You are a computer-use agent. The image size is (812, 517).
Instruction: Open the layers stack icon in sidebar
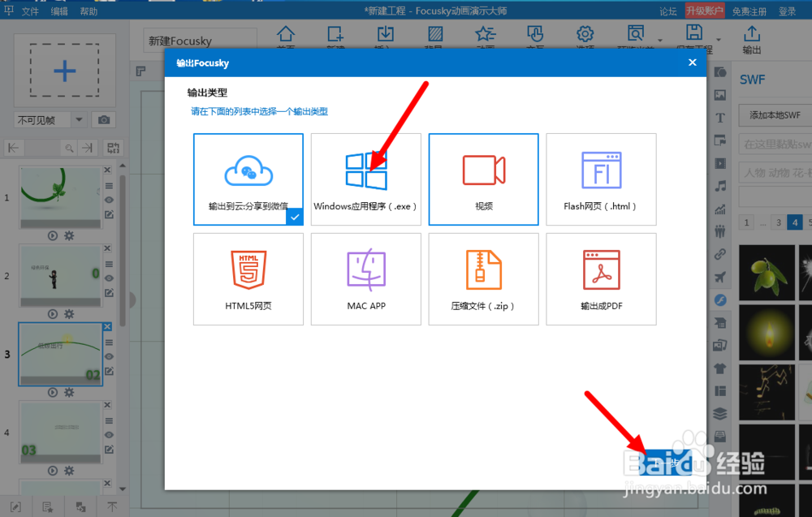(x=719, y=413)
